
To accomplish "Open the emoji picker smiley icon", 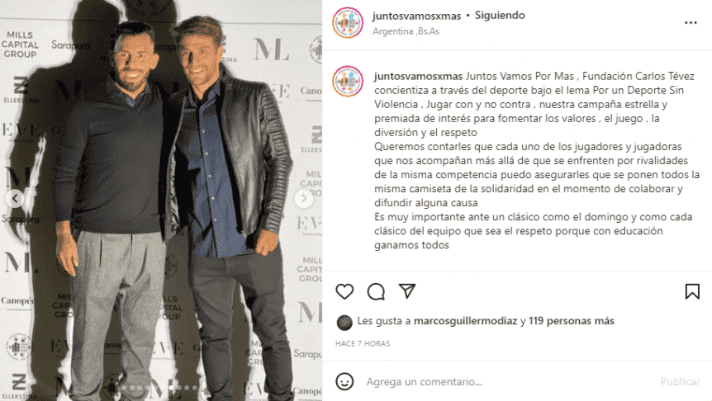I will pos(345,381).
